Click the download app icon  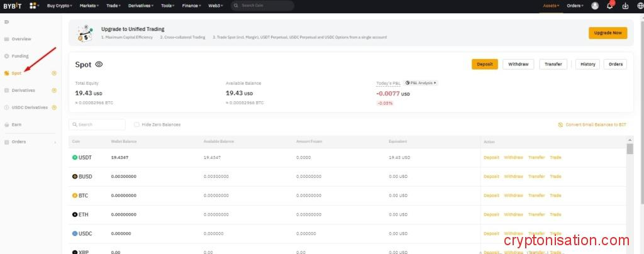click(625, 6)
